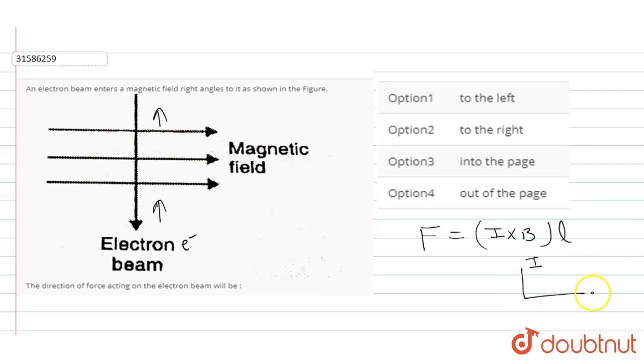644x362 pixels.
Task: Click the 'to the left' answer text
Action: pyautogui.click(x=487, y=98)
